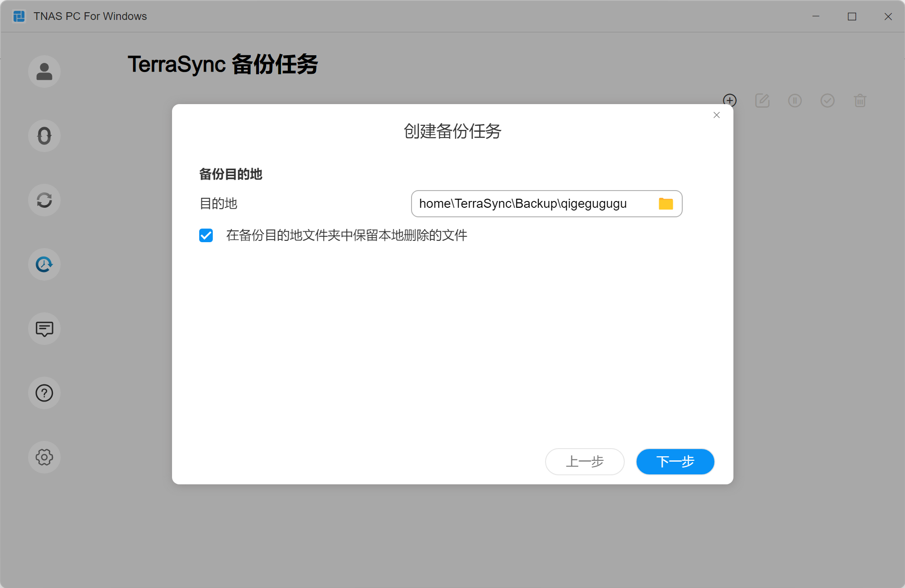Click the delete task trash icon
Viewport: 905px width, 588px height.
(x=860, y=100)
